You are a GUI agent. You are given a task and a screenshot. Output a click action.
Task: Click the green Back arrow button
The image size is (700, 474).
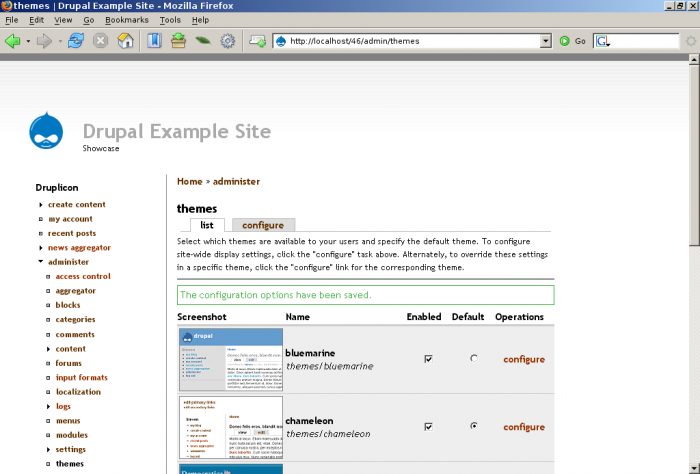click(12, 41)
